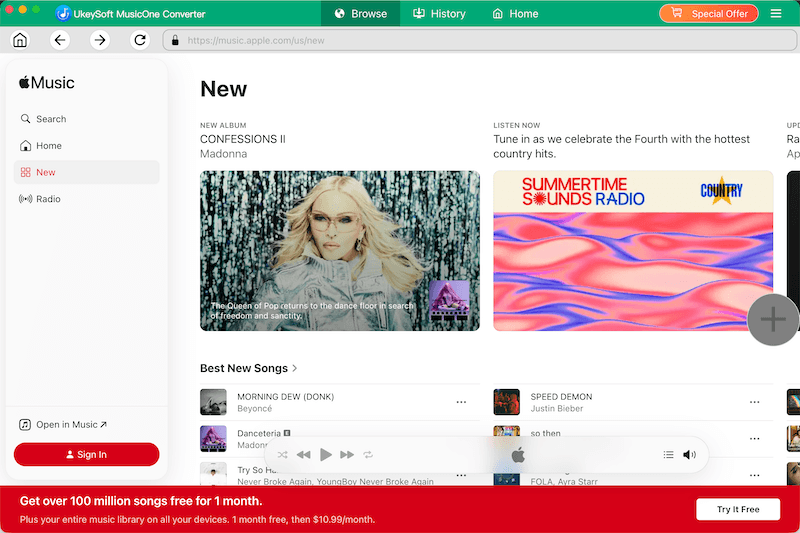Select New in the Apple Music sidebar
The height and width of the screenshot is (533, 800).
86,172
